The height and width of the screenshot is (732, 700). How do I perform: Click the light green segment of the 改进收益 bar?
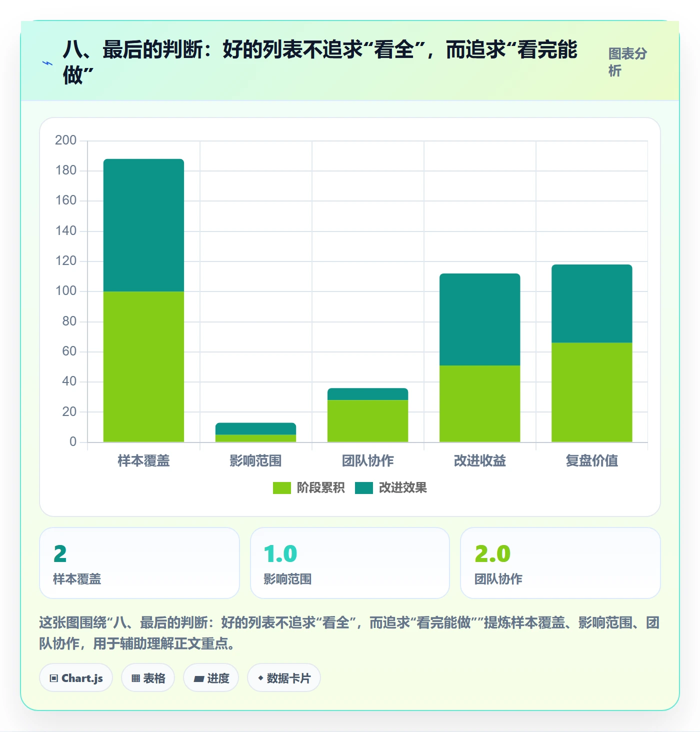click(x=479, y=403)
